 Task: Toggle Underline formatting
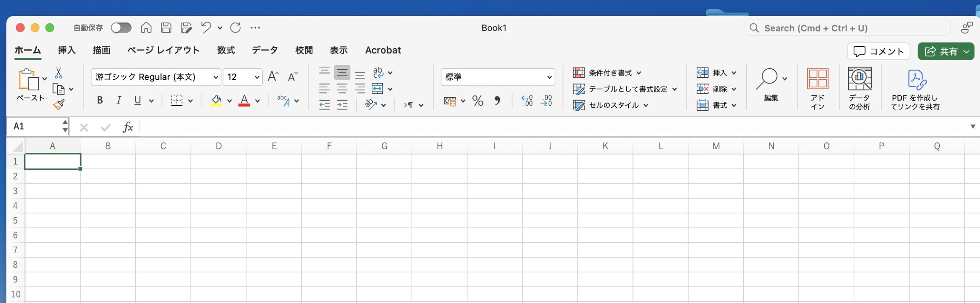[138, 100]
